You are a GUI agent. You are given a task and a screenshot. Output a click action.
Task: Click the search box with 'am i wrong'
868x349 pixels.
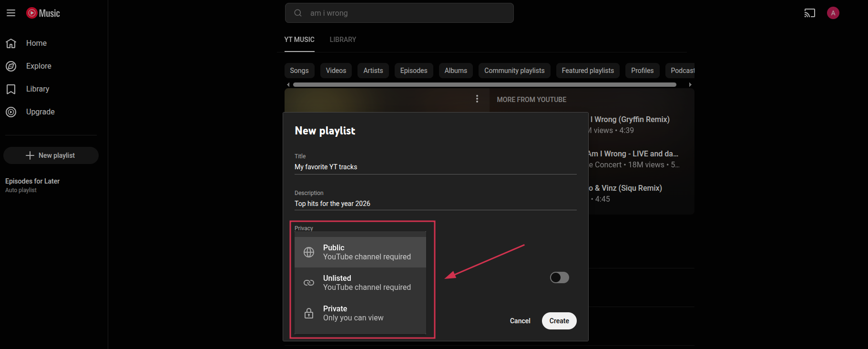click(x=399, y=13)
